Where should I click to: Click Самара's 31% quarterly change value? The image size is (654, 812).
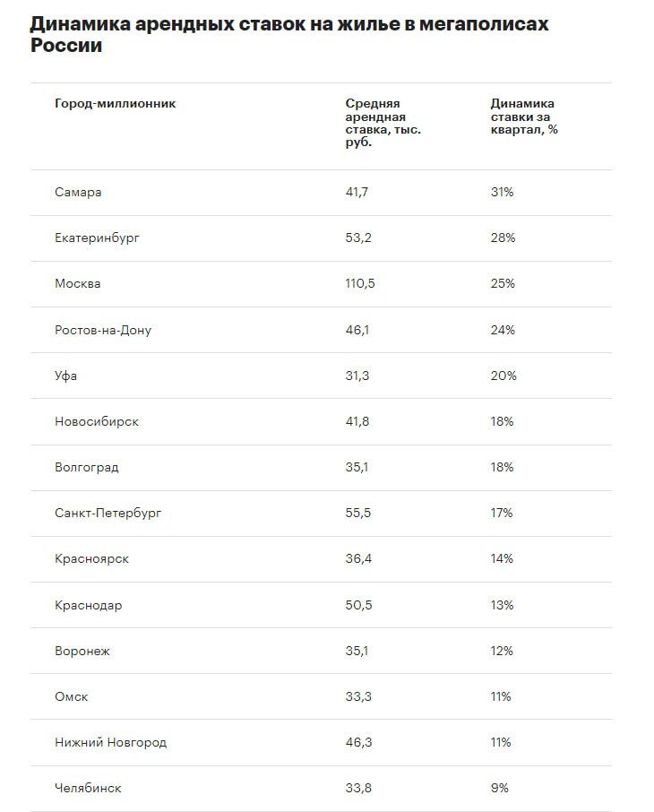[502, 193]
